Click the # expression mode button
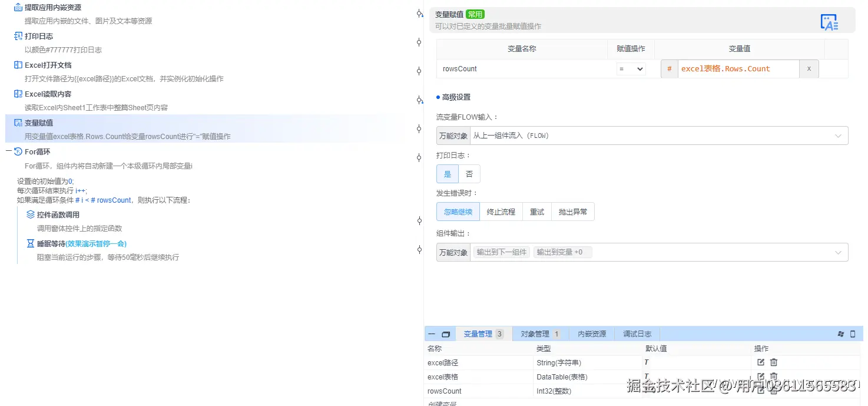Viewport: 868px width, 406px height. (x=669, y=69)
